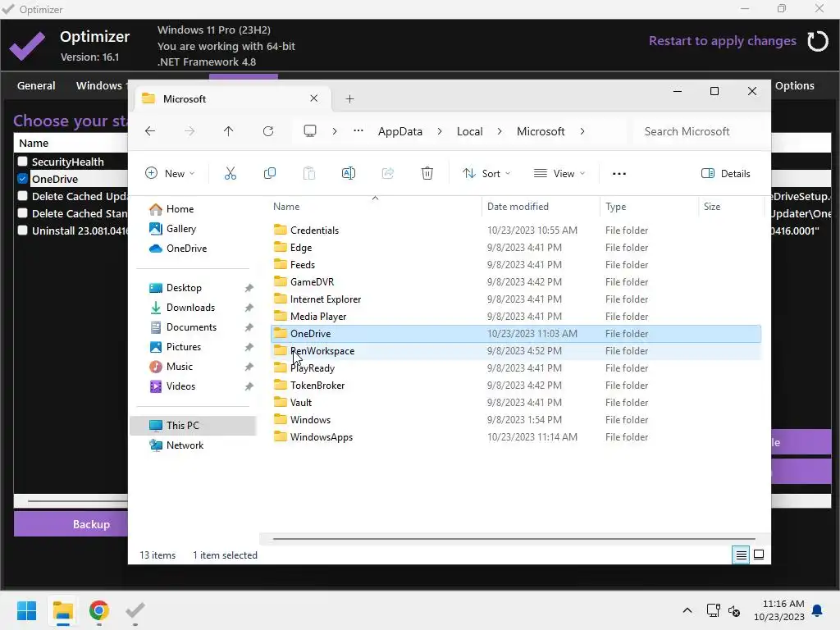840x630 pixels.
Task: Open the Sort dropdown menu
Action: point(487,174)
